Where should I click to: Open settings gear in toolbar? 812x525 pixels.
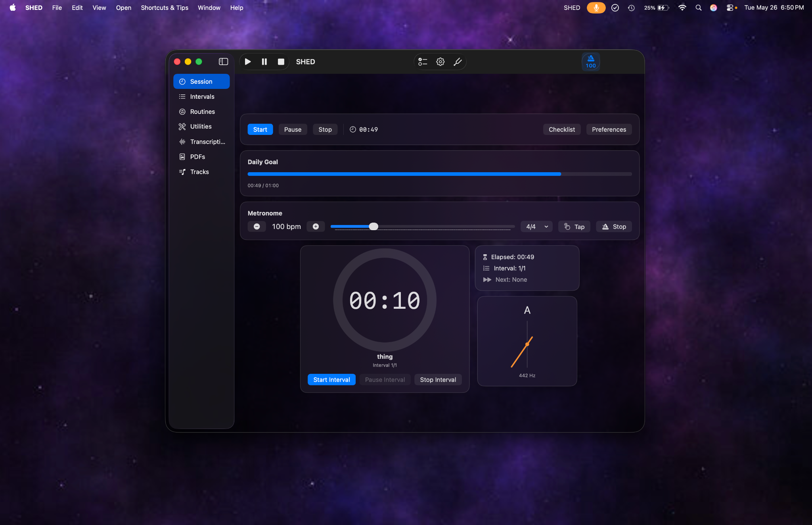pyautogui.click(x=440, y=62)
